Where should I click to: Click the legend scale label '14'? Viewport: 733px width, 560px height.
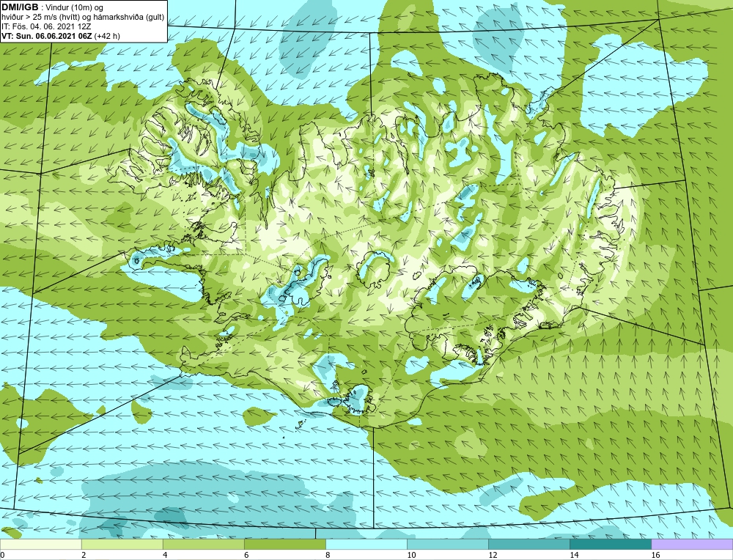(574, 556)
